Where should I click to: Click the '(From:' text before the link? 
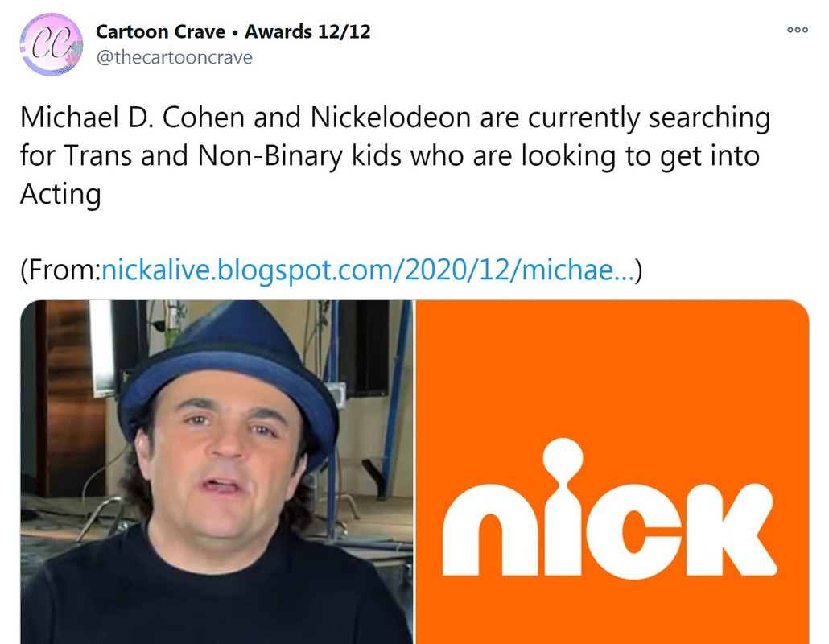click(60, 270)
